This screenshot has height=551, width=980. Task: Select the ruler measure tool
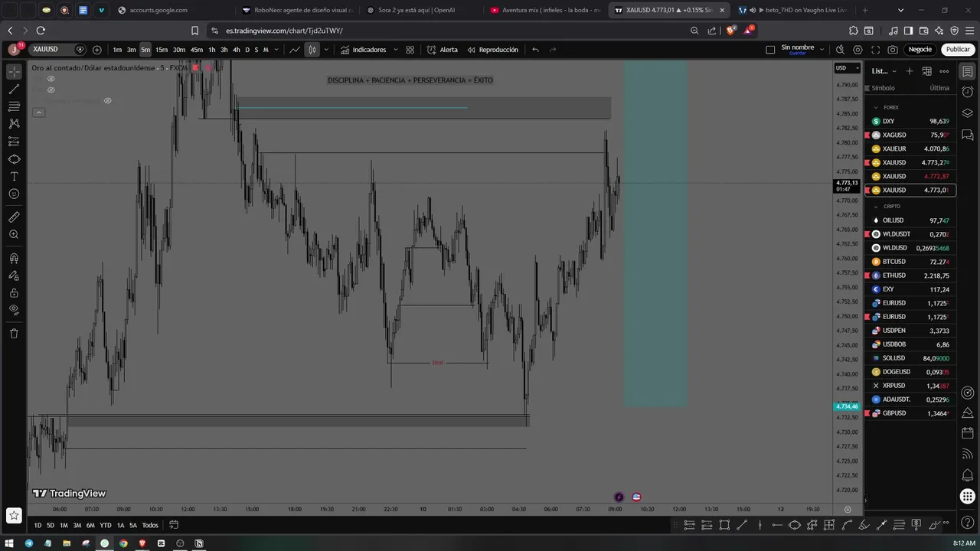point(14,217)
